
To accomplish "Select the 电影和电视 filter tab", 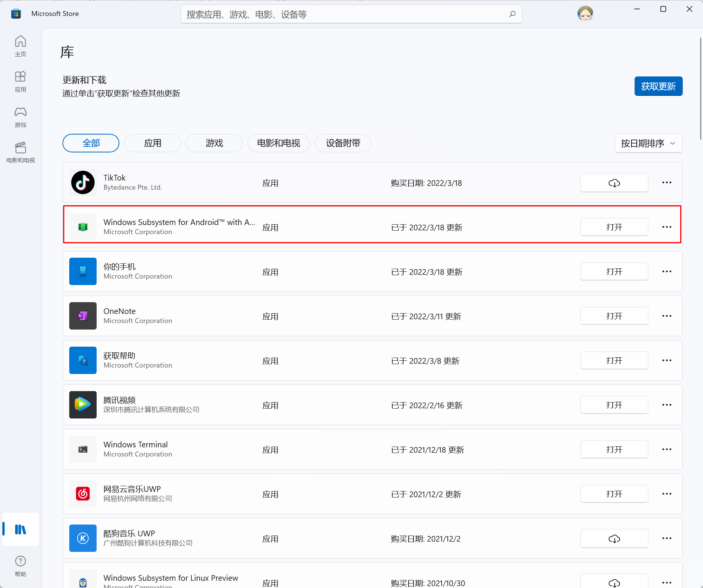I will click(278, 143).
